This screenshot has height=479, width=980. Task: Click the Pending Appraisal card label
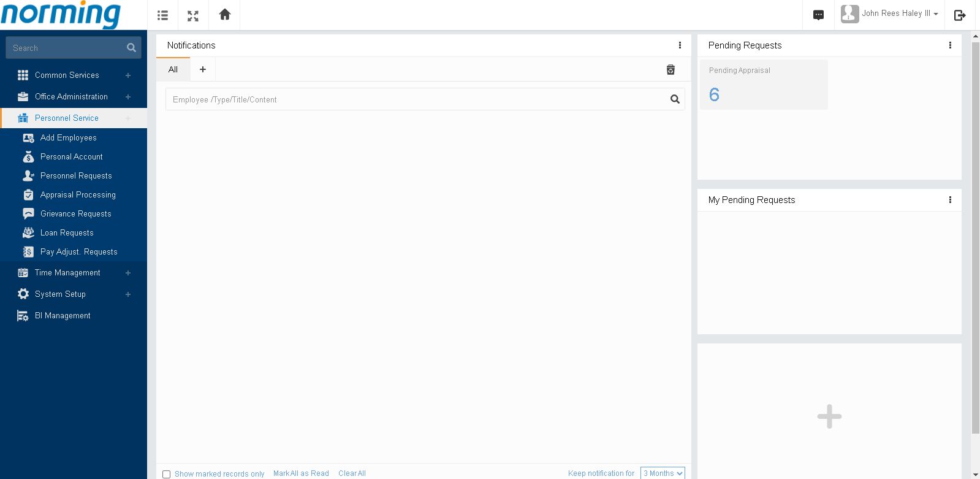click(740, 71)
